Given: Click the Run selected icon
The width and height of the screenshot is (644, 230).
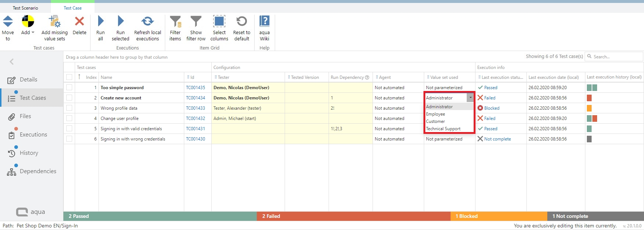Looking at the screenshot, I should (x=121, y=21).
